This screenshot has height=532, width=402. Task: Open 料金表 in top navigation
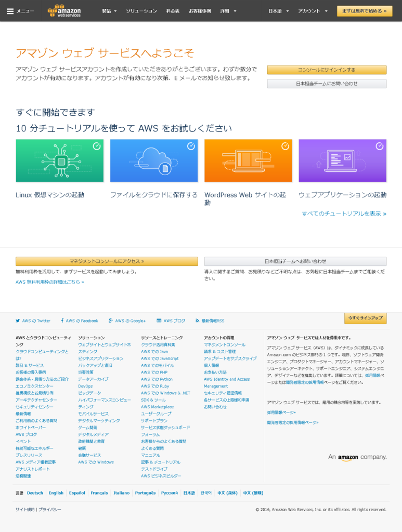point(173,11)
